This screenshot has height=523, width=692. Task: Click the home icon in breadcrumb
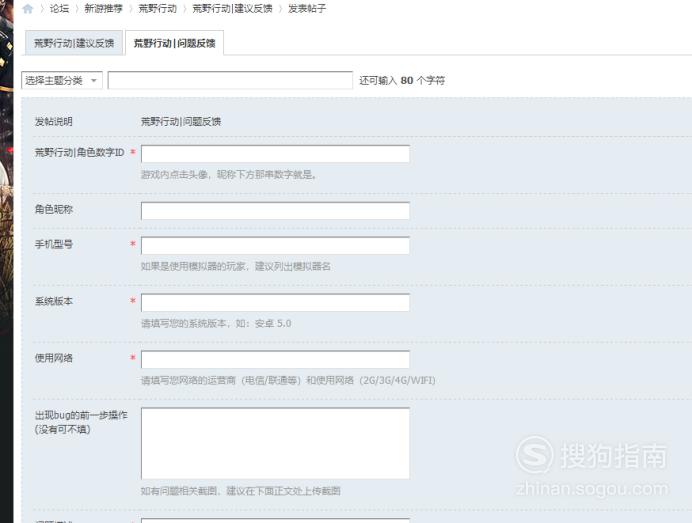[28, 8]
